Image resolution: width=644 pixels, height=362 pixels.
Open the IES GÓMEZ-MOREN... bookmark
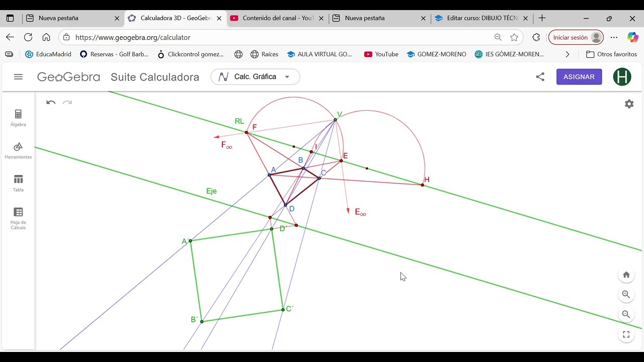coord(510,54)
